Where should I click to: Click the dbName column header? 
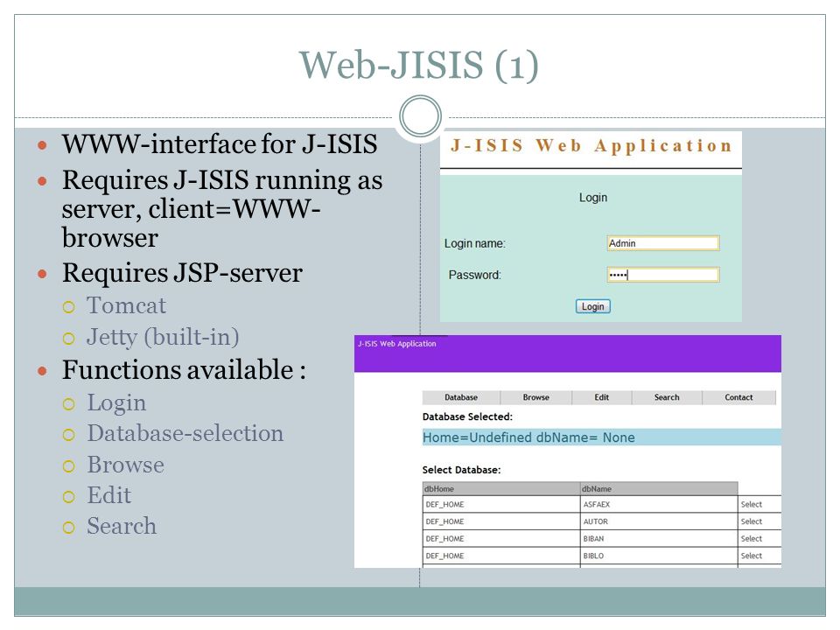[659, 488]
